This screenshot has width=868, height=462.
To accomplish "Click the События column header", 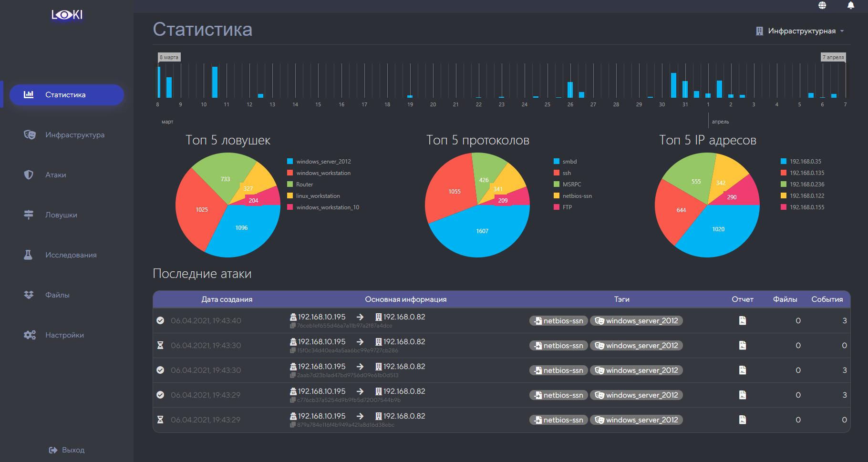I will point(827,299).
